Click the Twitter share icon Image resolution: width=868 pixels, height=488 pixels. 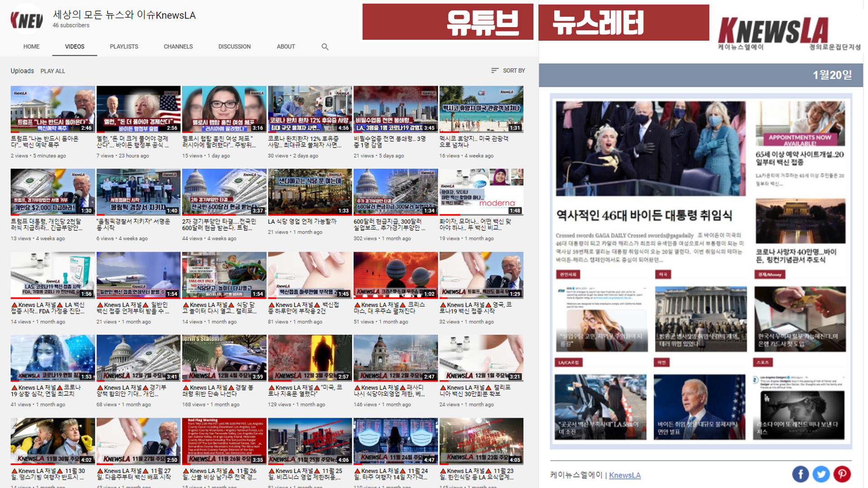coord(821,474)
